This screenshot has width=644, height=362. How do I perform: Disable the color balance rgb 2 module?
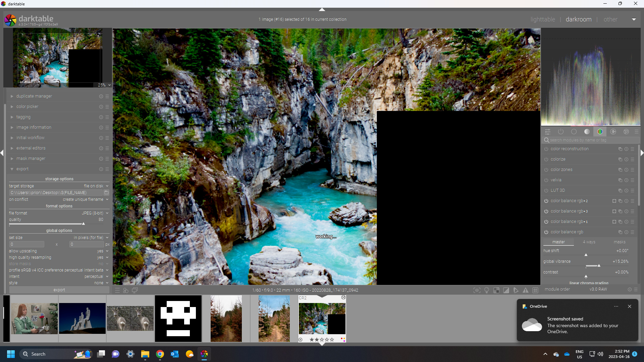click(546, 201)
